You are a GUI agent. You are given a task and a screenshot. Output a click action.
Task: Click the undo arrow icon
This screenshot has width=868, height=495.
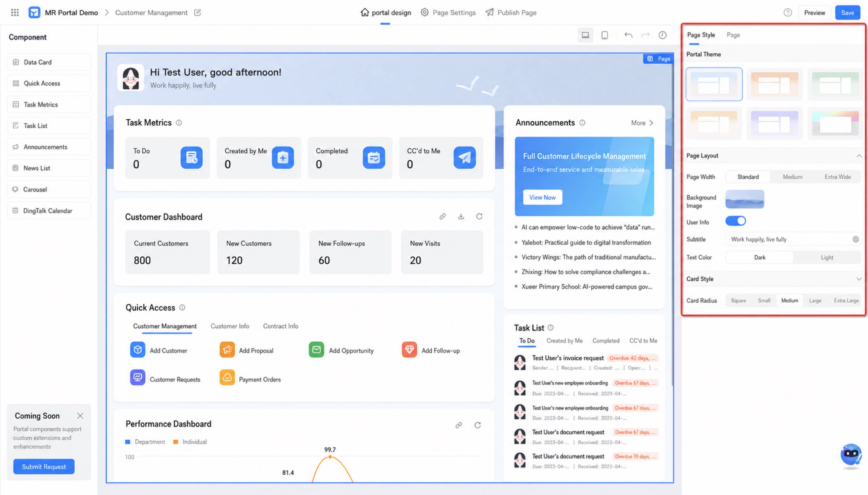[x=628, y=35]
